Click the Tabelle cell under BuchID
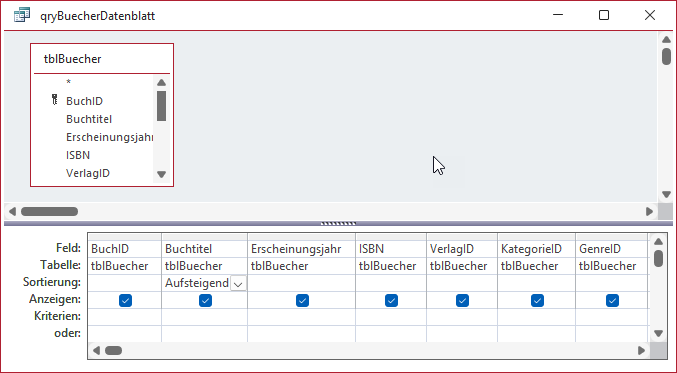 pyautogui.click(x=124, y=266)
